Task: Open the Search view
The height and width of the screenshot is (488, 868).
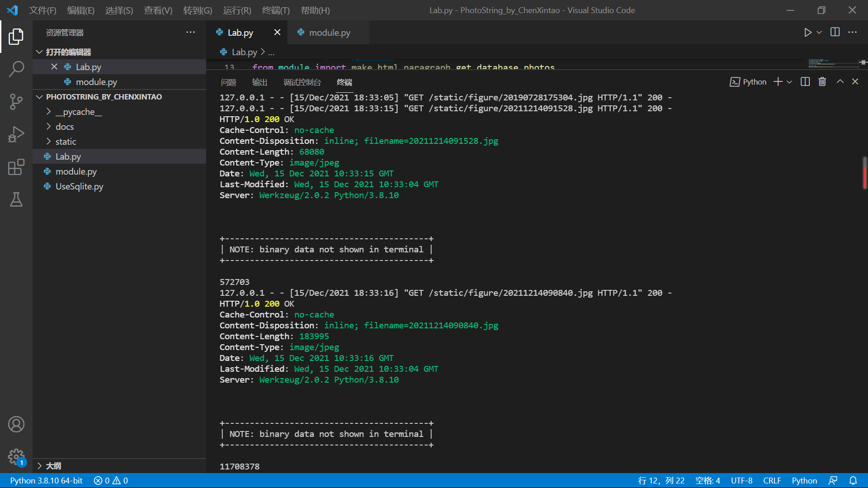Action: pos(16,69)
